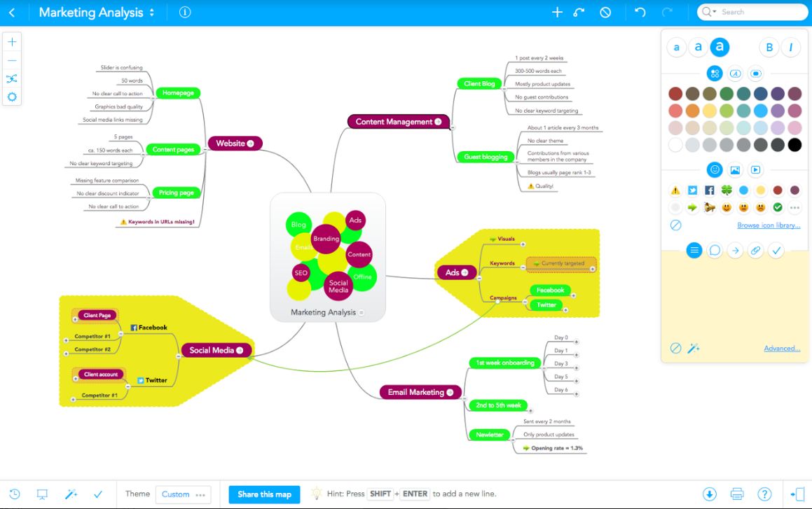Image resolution: width=812 pixels, height=509 pixels.
Task: Click the magic wand icon in bottom bar
Action: pyautogui.click(x=71, y=494)
